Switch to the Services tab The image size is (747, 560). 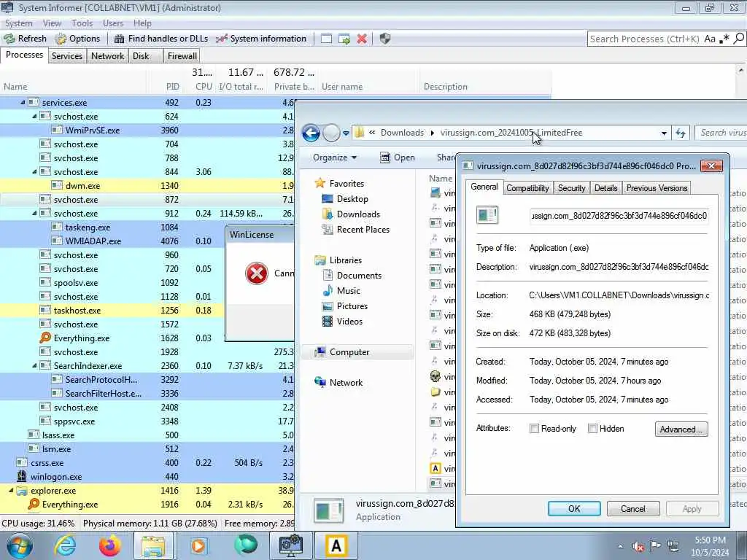(x=66, y=56)
